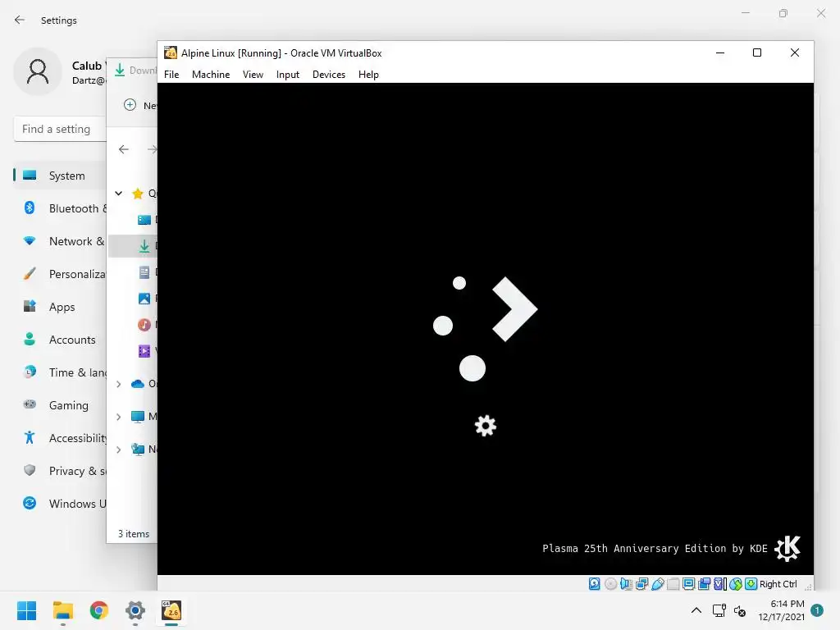
Task: Click the Quick access star icon
Action: click(138, 194)
